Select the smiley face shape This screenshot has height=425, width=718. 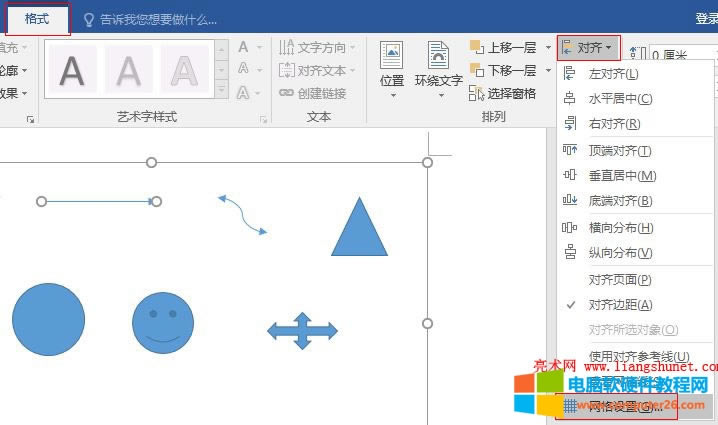(163, 323)
